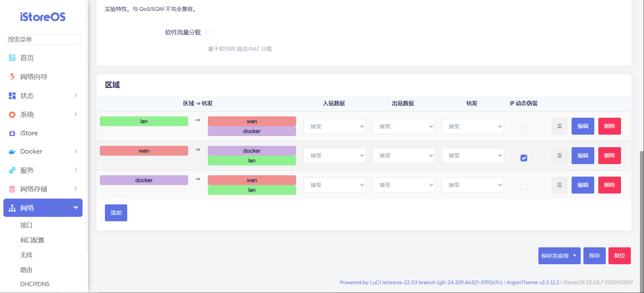
Task: Focus the search menu input field
Action: click(x=43, y=40)
